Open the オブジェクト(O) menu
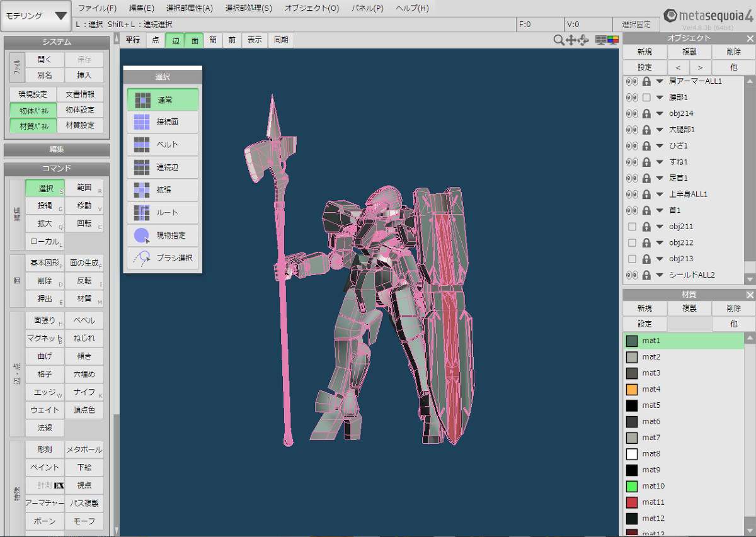 [312, 8]
